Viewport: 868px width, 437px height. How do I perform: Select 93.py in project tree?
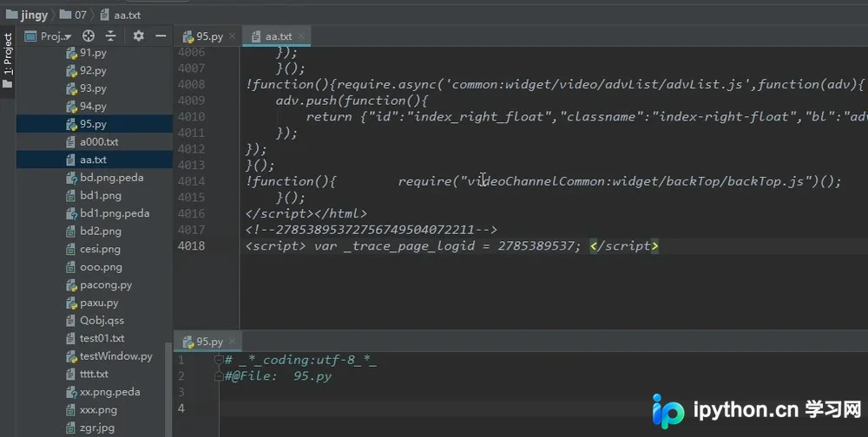[x=93, y=88]
